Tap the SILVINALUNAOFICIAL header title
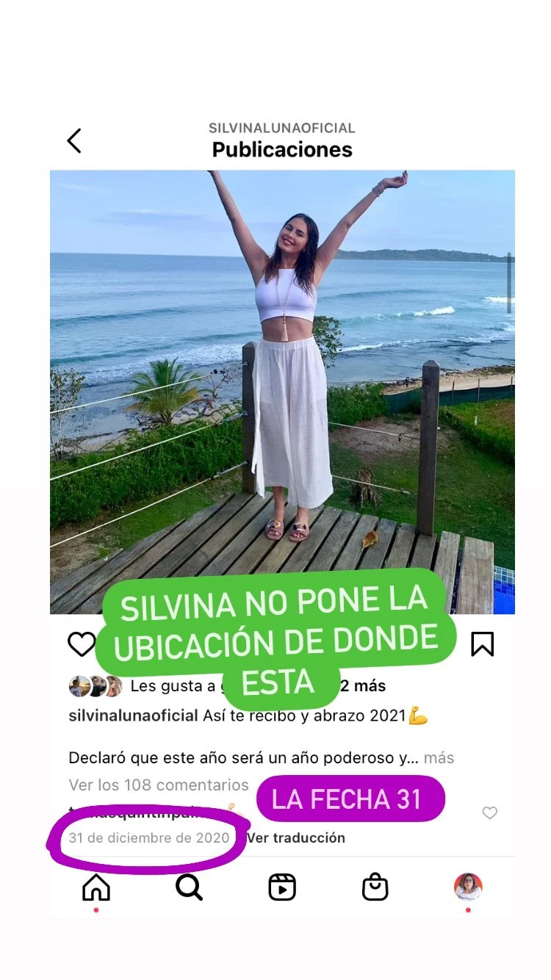 click(x=282, y=128)
